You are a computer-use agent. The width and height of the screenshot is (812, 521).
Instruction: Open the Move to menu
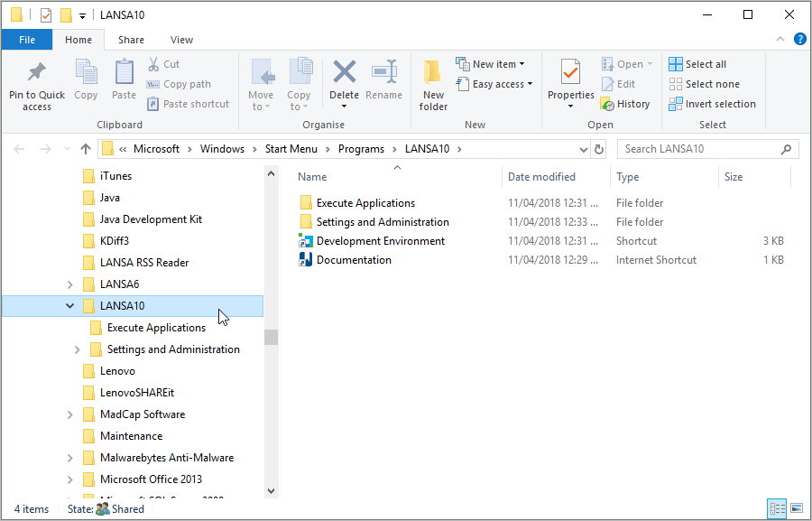tap(261, 86)
